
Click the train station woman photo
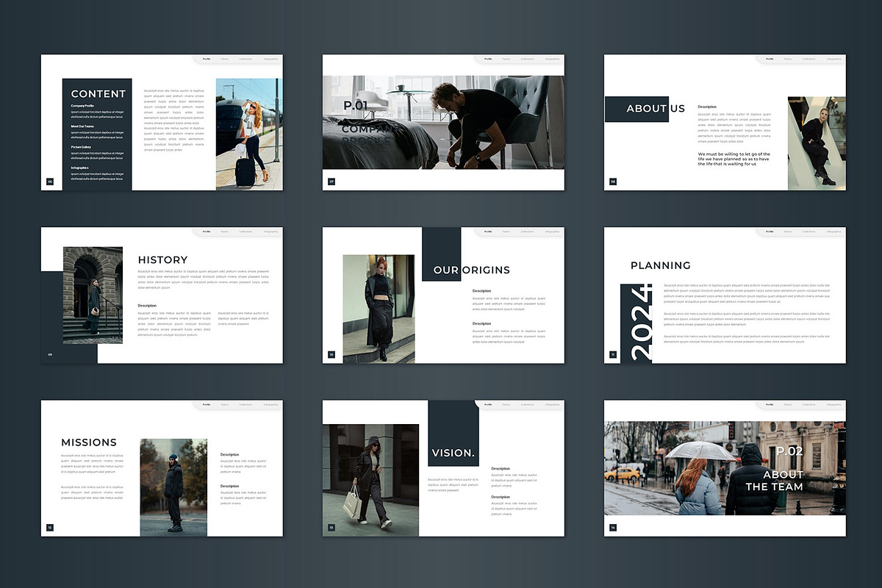[x=249, y=135]
